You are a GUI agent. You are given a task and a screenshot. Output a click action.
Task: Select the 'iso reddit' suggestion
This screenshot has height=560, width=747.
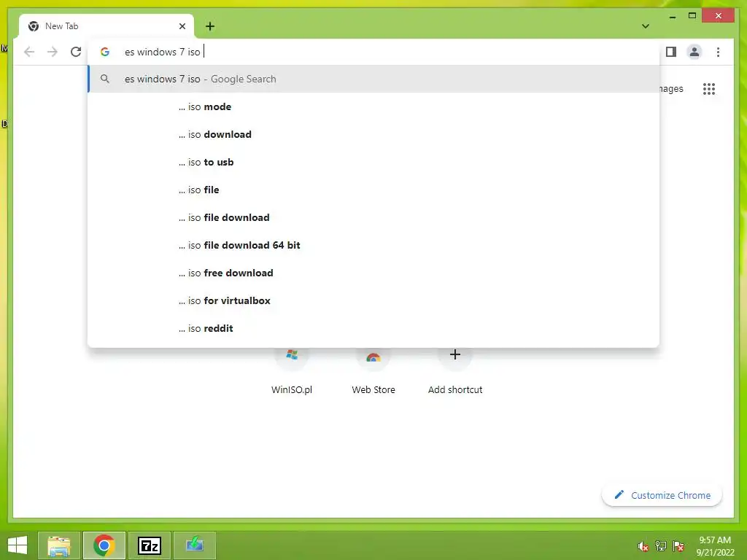point(374,328)
